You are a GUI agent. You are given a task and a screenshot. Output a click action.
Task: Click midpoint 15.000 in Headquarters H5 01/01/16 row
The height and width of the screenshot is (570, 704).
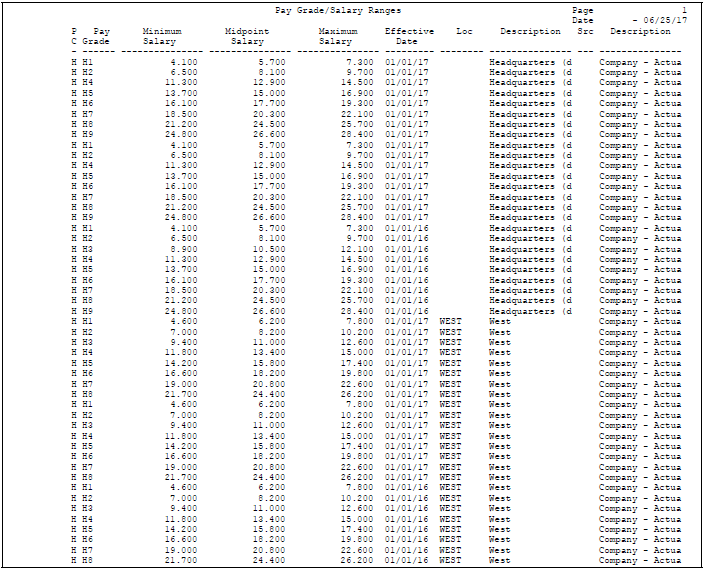click(x=269, y=269)
